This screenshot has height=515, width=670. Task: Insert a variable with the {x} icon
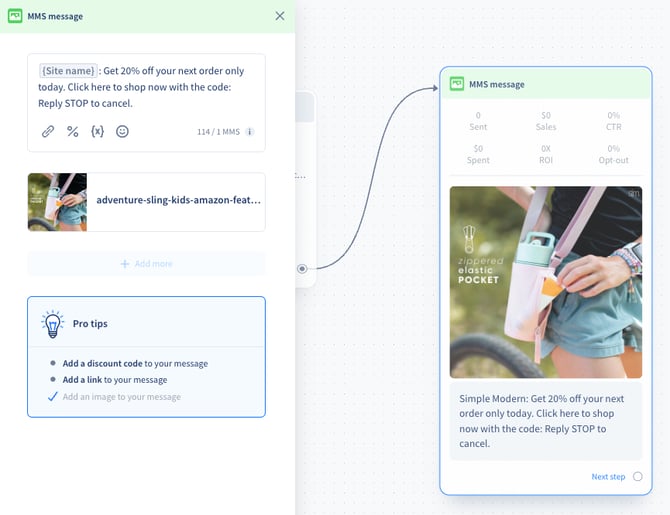tap(97, 131)
